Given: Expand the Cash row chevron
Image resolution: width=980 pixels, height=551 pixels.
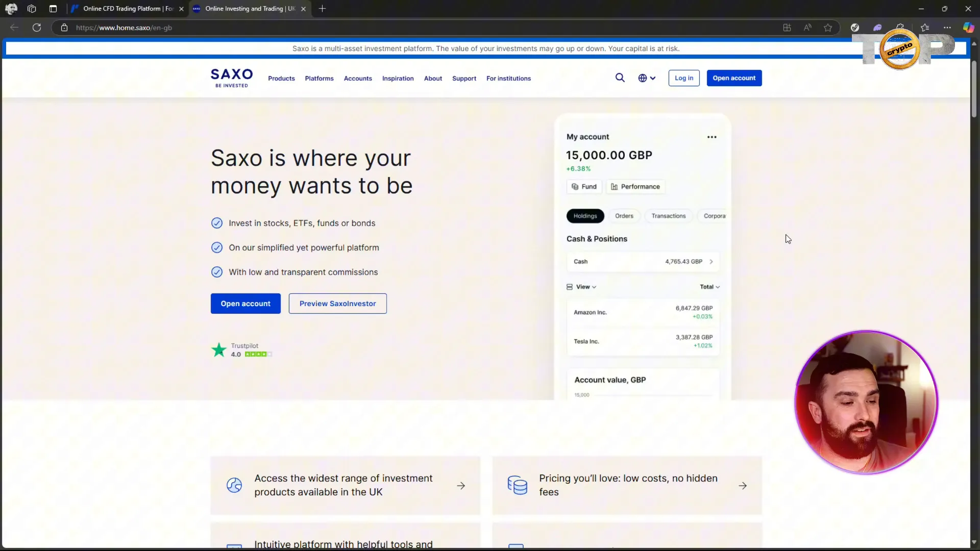Looking at the screenshot, I should pos(711,262).
